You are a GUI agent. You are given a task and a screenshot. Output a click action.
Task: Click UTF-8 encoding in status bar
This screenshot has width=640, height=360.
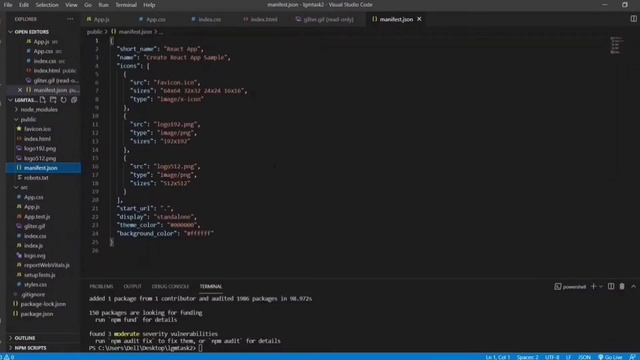click(x=552, y=357)
